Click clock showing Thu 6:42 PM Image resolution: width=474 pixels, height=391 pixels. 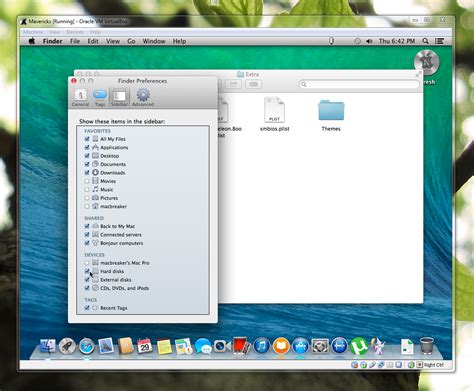(397, 41)
